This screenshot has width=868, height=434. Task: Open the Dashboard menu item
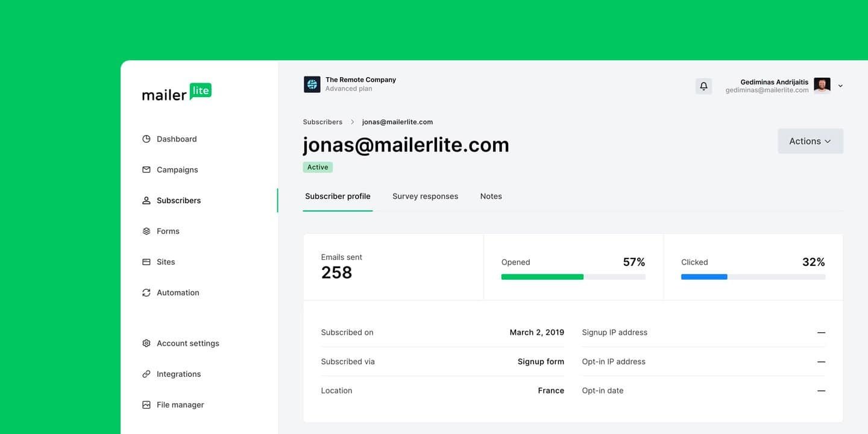pos(177,139)
